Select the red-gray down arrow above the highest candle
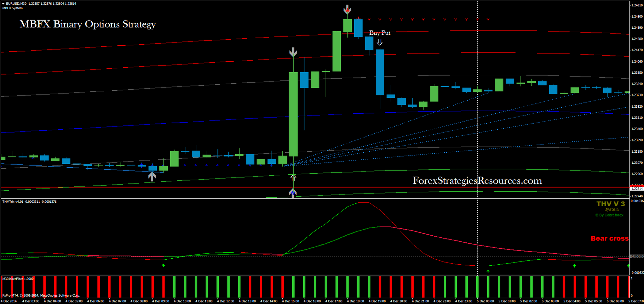Screen dimensions: 644x304 pos(347,10)
